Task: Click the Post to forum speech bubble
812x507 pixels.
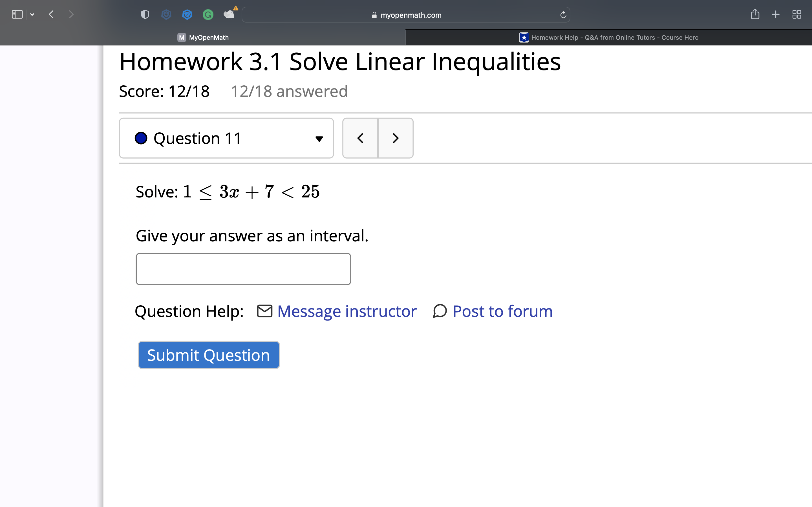Action: (x=440, y=311)
